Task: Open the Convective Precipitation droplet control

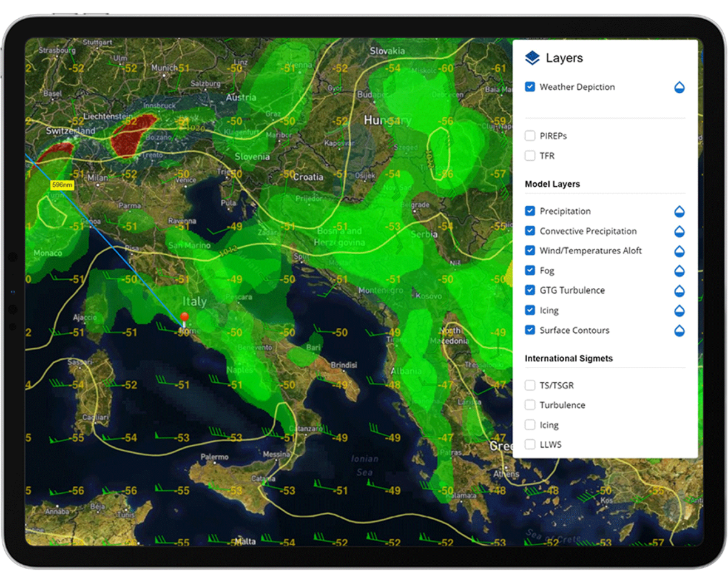Action: click(679, 231)
